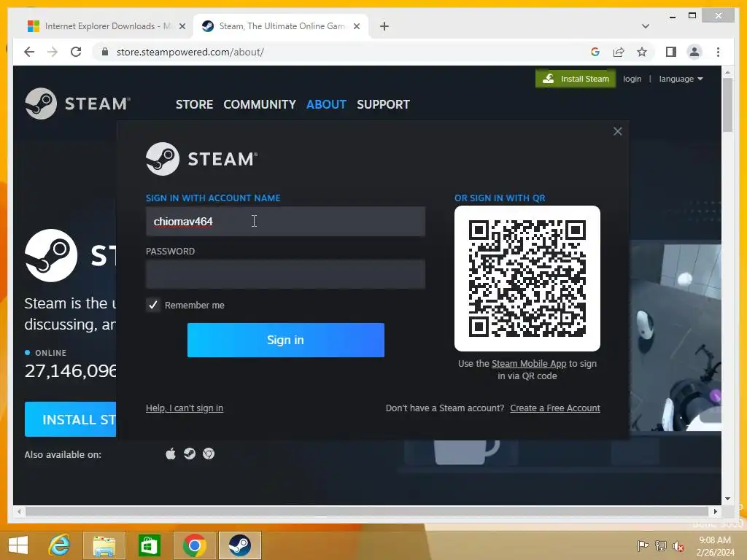
Task: Open the Steam Mobile App link
Action: click(529, 364)
